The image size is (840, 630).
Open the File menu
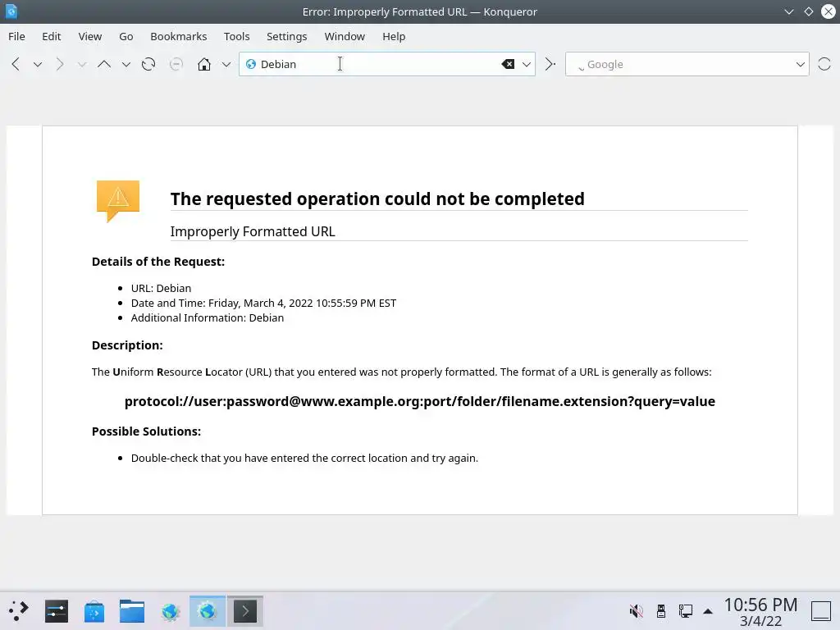[16, 36]
